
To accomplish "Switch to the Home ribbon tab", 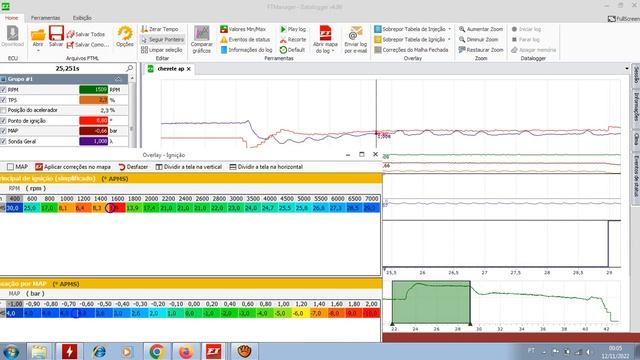I will 11,18.
